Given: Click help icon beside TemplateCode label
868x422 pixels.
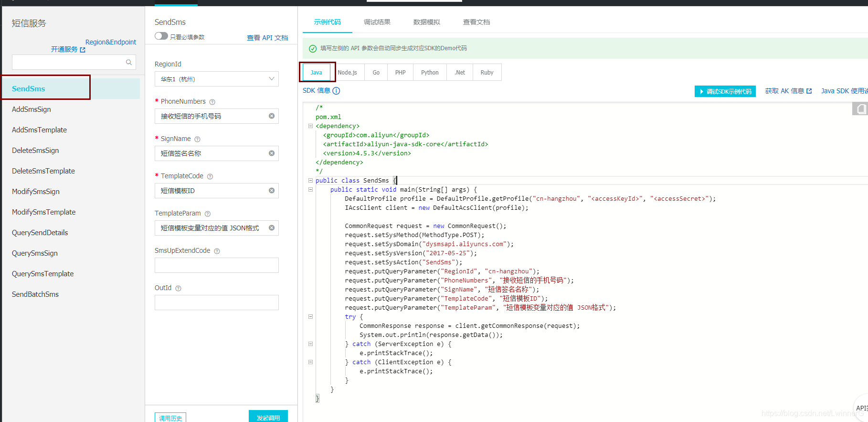Looking at the screenshot, I should click(x=210, y=176).
